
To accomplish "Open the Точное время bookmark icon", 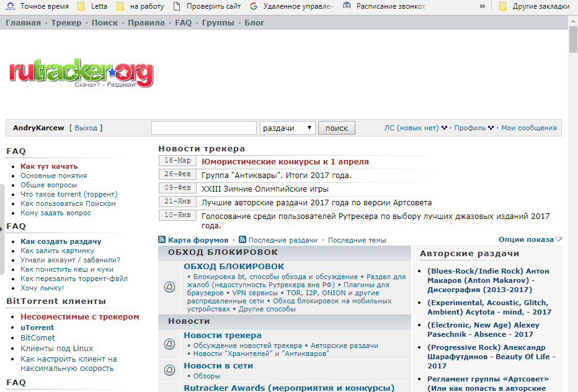I will coord(11,6).
